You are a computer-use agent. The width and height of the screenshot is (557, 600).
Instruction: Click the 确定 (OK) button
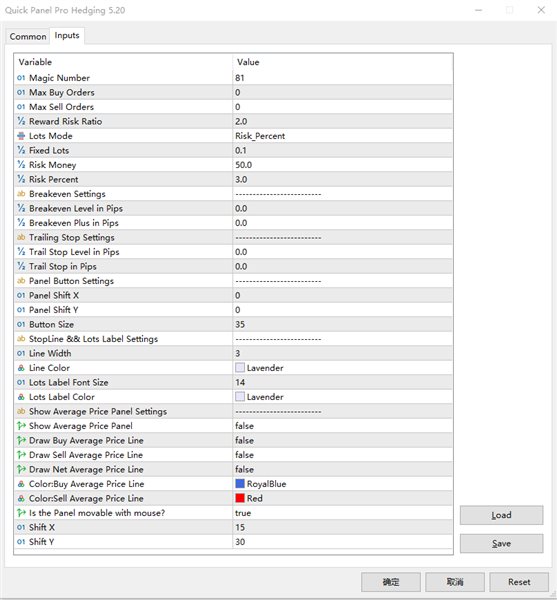tap(391, 582)
